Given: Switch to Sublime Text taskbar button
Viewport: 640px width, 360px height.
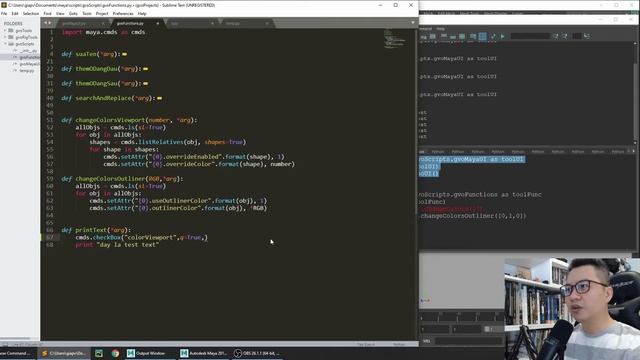Looking at the screenshot, I should click(64, 353).
